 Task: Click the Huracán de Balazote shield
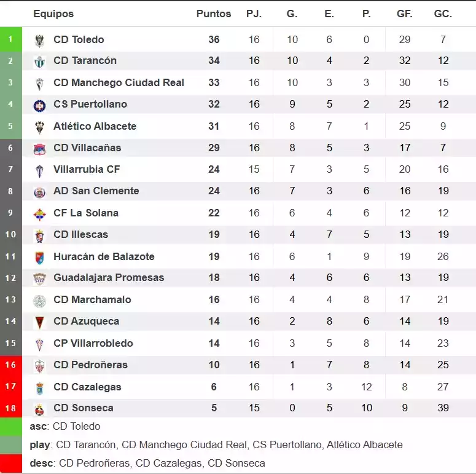tap(39, 257)
